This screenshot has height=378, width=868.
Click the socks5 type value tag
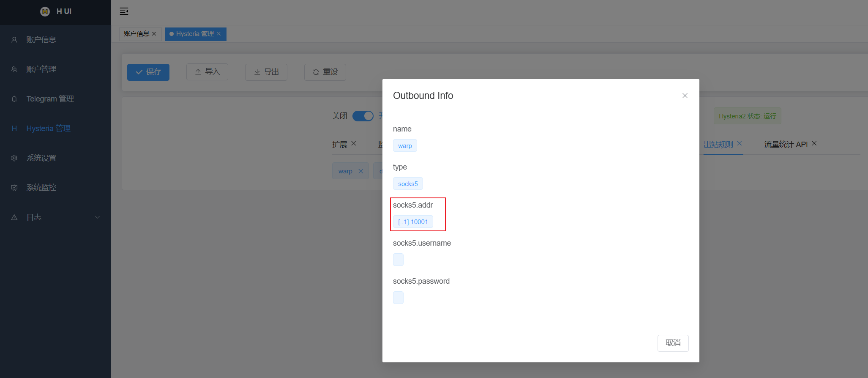408,184
